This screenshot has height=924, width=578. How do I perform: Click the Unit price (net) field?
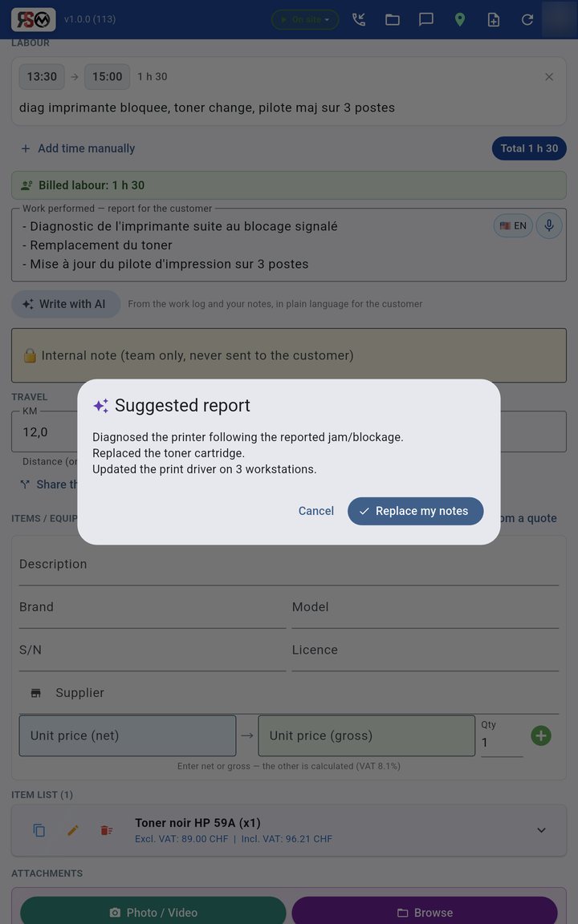tap(128, 736)
